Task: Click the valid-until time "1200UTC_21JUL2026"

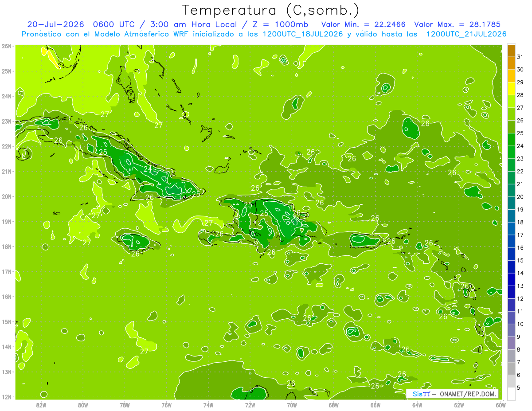Action: pyautogui.click(x=466, y=34)
